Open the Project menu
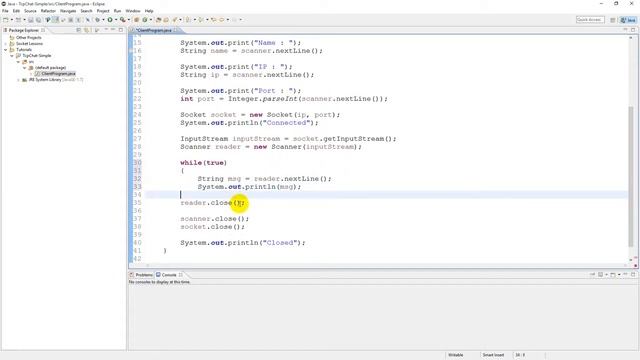This screenshot has width=640, height=360. pos(103,11)
